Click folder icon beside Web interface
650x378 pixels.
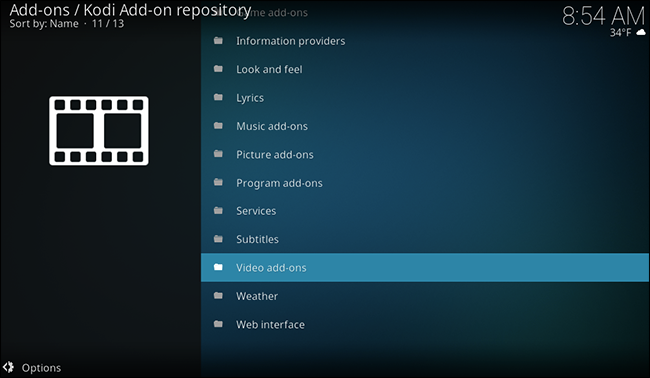(218, 324)
